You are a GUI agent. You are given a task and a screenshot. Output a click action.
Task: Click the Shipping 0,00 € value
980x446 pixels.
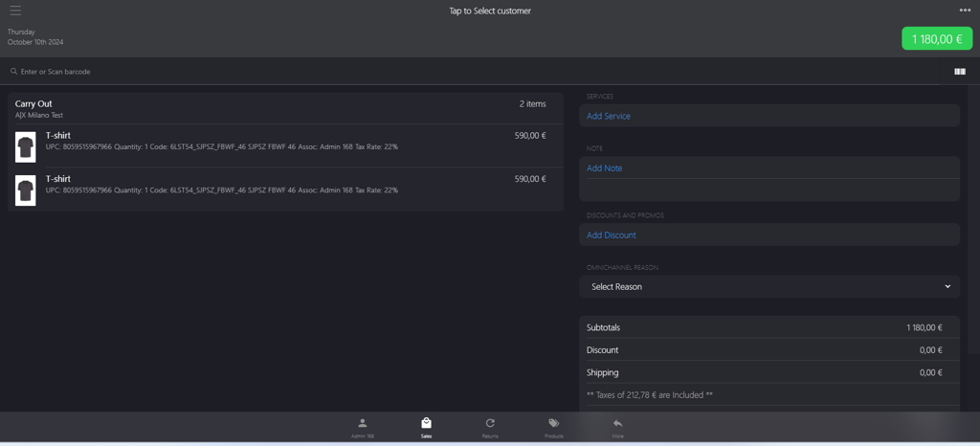(930, 373)
